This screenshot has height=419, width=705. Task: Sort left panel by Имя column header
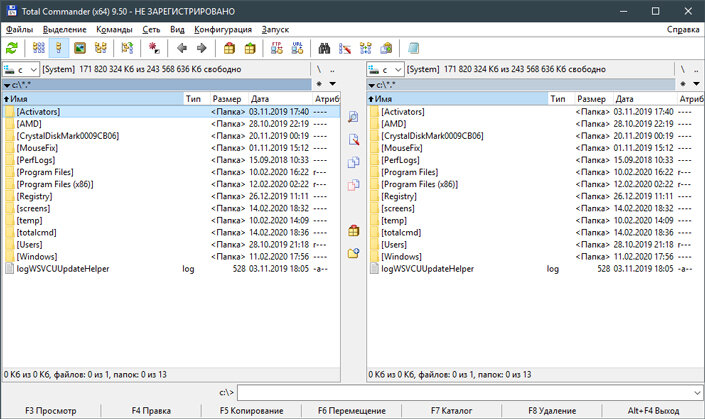click(93, 98)
